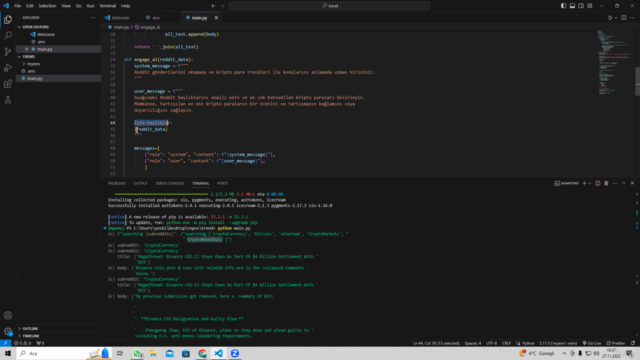Open the View menu
Viewport: 640px width, 360px height.
coord(66,6)
